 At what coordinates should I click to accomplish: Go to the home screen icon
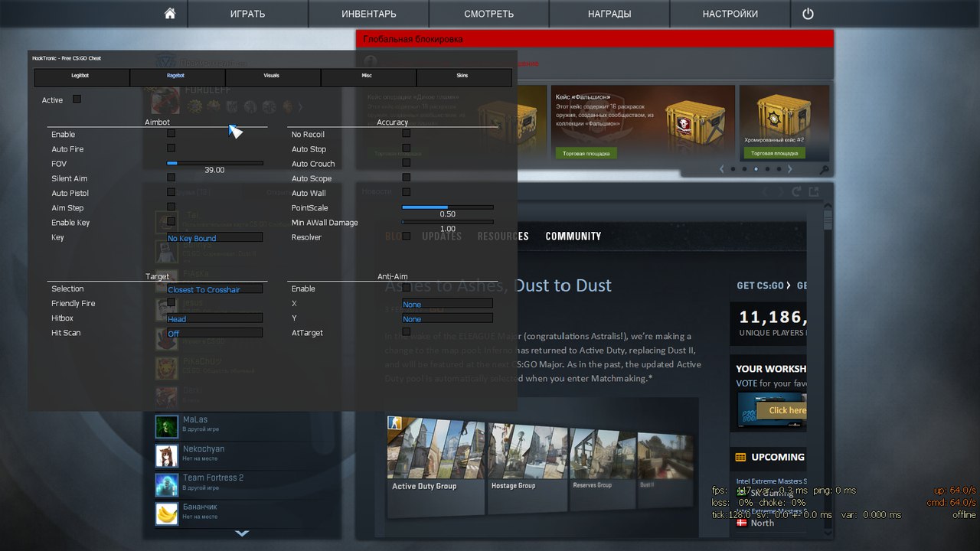pos(170,14)
